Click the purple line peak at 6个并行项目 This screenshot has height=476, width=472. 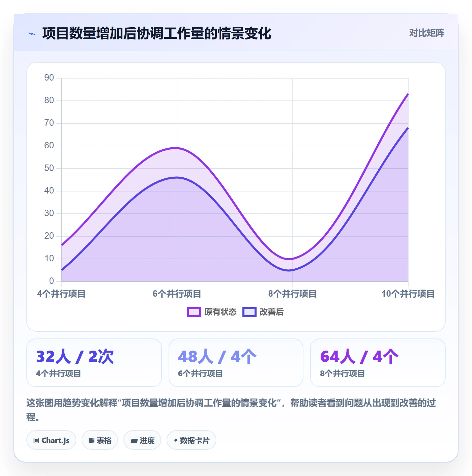[177, 148]
